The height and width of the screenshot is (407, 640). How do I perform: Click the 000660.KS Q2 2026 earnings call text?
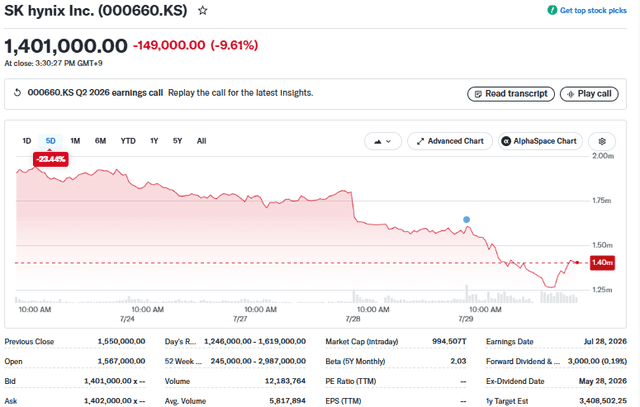(x=95, y=93)
